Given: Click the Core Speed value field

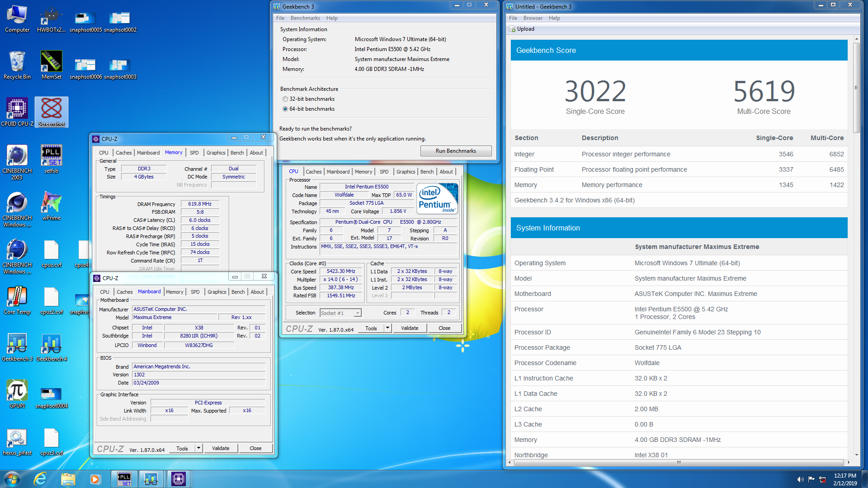Looking at the screenshot, I should [x=341, y=272].
